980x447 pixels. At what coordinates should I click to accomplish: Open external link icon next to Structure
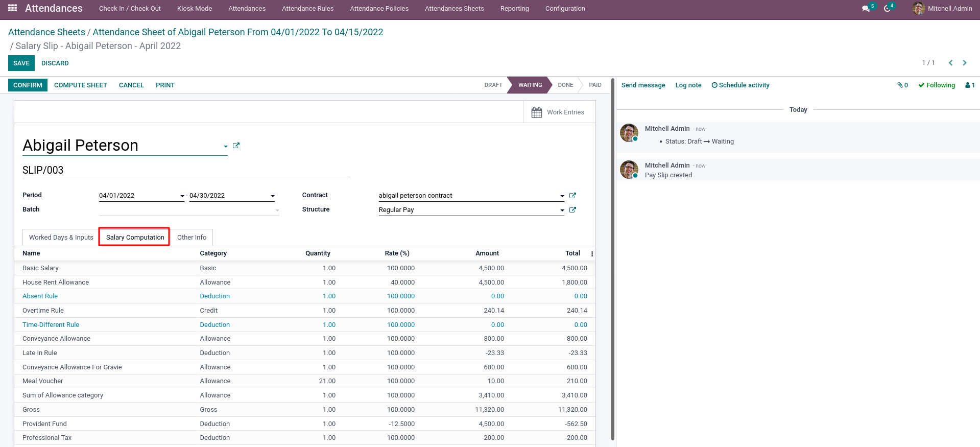point(572,210)
